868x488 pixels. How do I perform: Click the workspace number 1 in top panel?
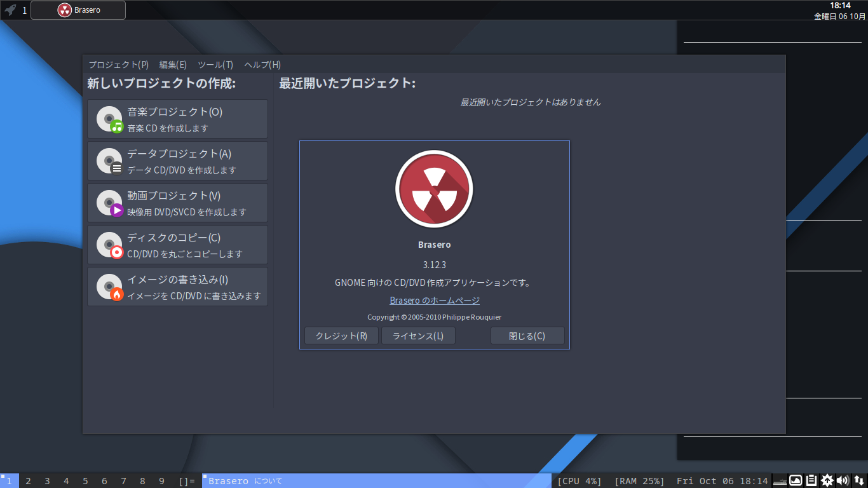point(25,10)
